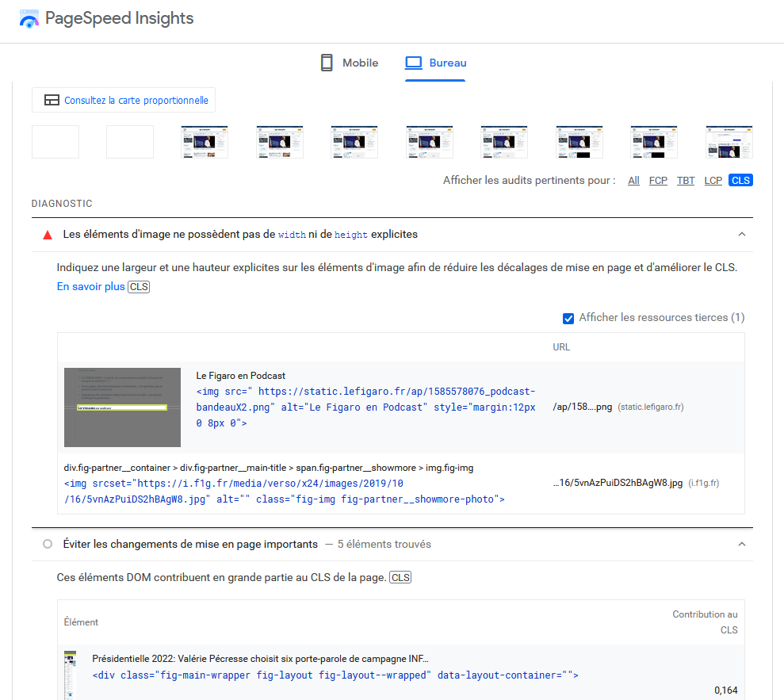784x700 pixels.
Task: Open the En savoir plus link
Action: [x=90, y=286]
